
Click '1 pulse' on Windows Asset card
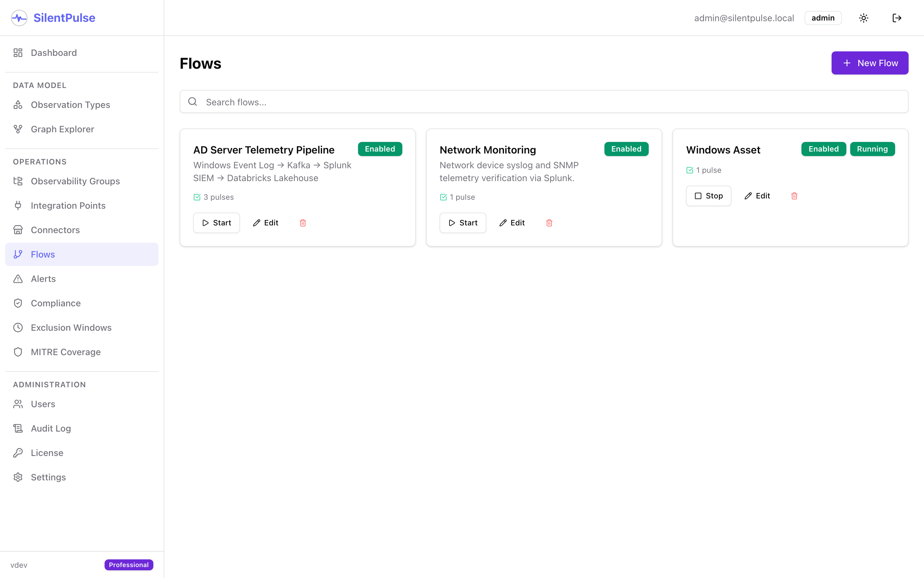pos(708,170)
